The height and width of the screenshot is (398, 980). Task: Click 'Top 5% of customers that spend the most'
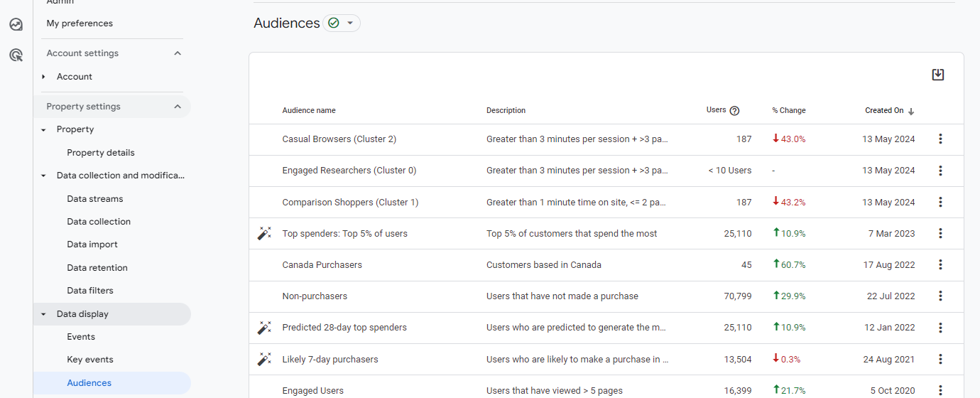(572, 234)
